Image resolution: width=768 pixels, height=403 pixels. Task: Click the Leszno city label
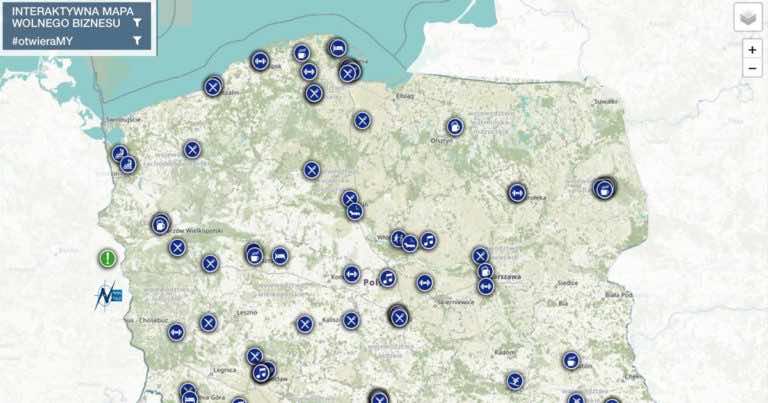(x=246, y=312)
